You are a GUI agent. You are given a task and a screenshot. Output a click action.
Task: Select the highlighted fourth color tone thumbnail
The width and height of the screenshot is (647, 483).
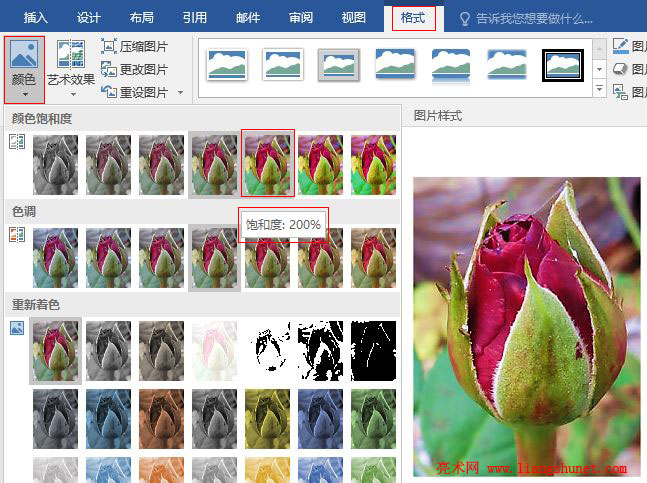(215, 258)
